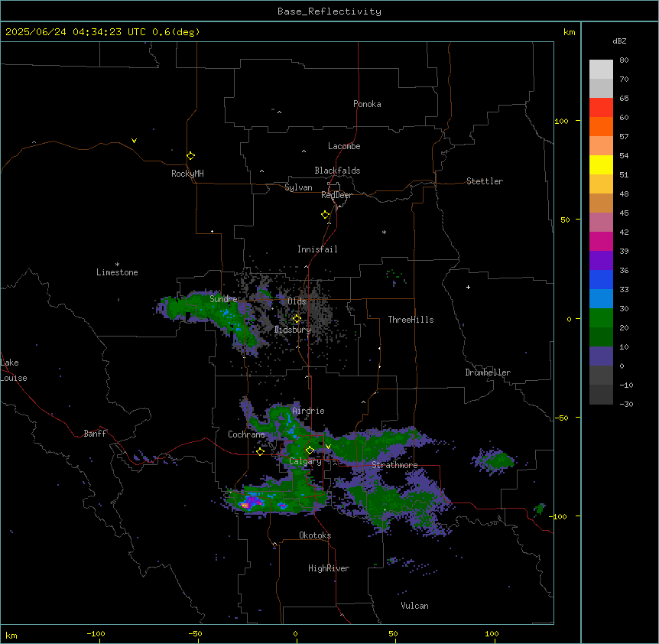
Task: Select the light blue swatch below 33 in legend
Action: [x=601, y=298]
